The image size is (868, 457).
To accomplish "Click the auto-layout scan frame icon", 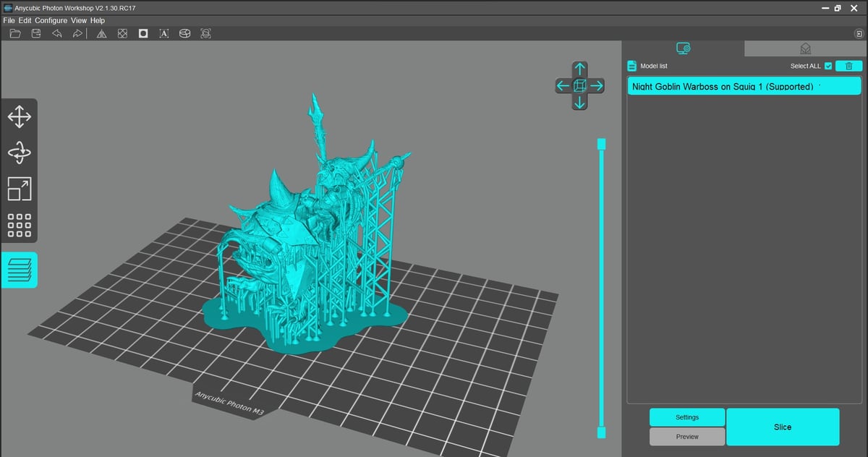I will (206, 33).
